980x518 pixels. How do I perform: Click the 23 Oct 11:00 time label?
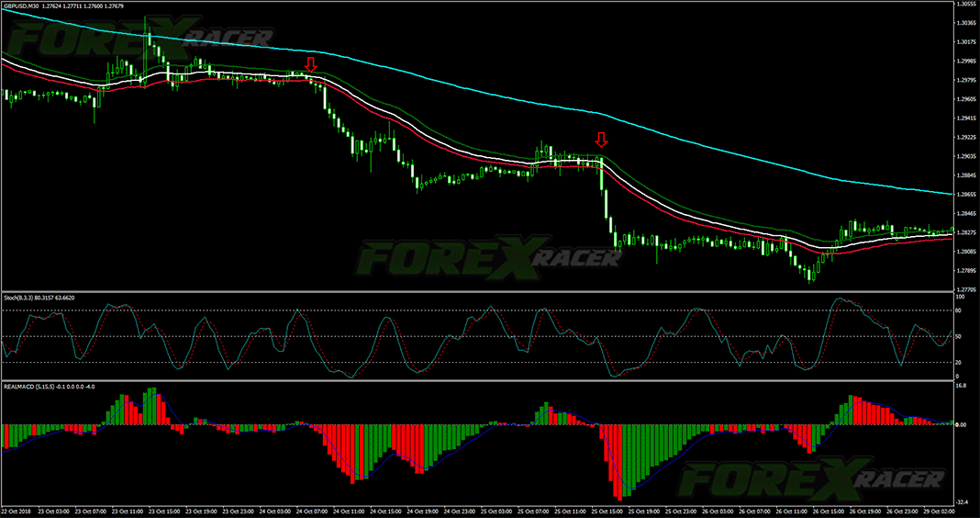pos(128,511)
